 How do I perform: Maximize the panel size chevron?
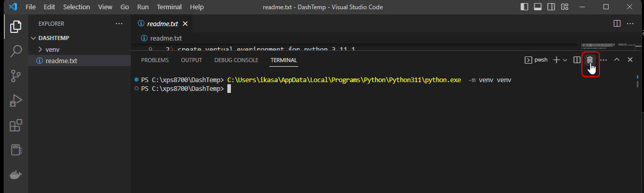[617, 60]
